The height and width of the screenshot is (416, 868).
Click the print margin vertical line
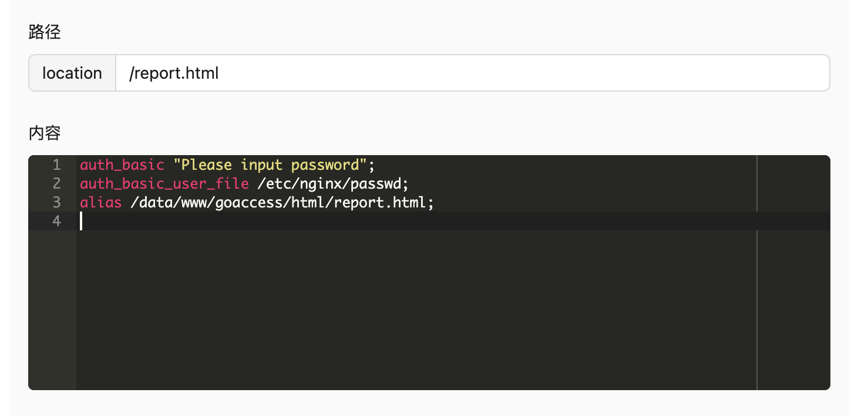[757, 273]
